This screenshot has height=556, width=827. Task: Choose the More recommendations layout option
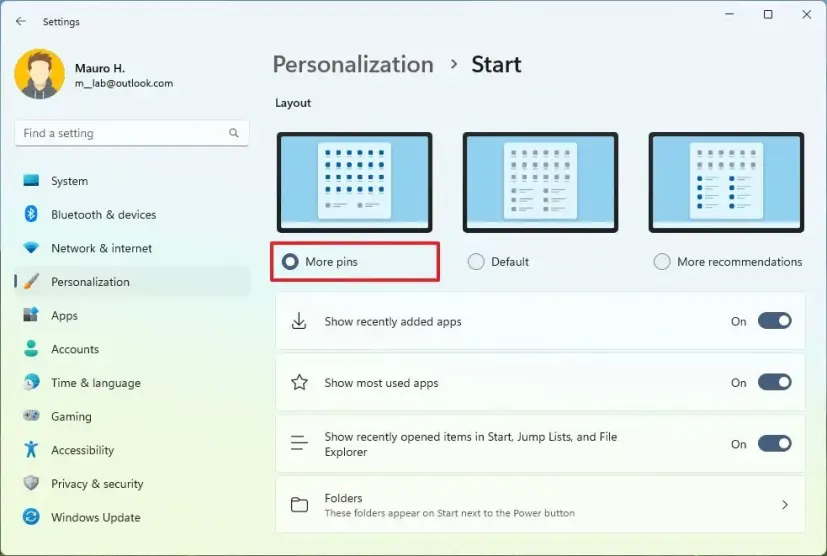[x=662, y=262]
